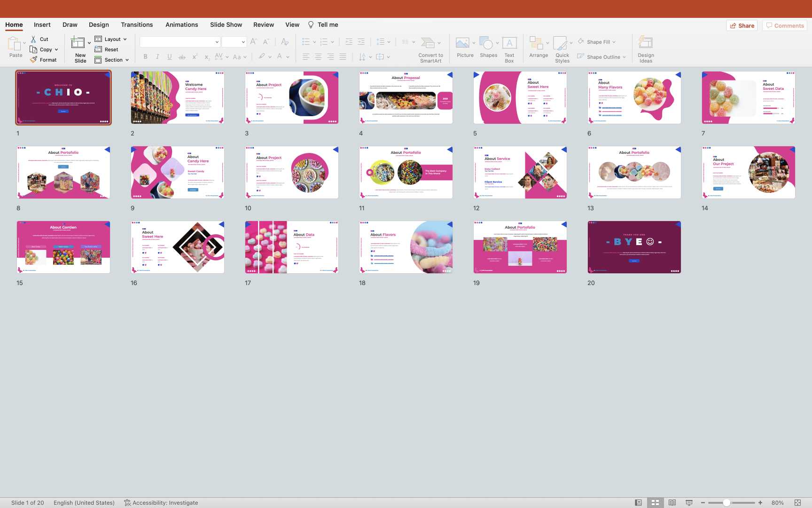Viewport: 812px width, 508px height.
Task: Toggle bold formatting
Action: [x=145, y=57]
